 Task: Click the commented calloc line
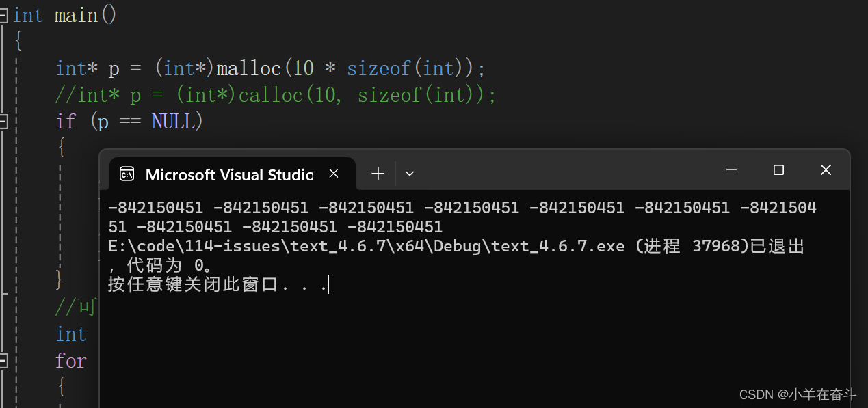276,95
